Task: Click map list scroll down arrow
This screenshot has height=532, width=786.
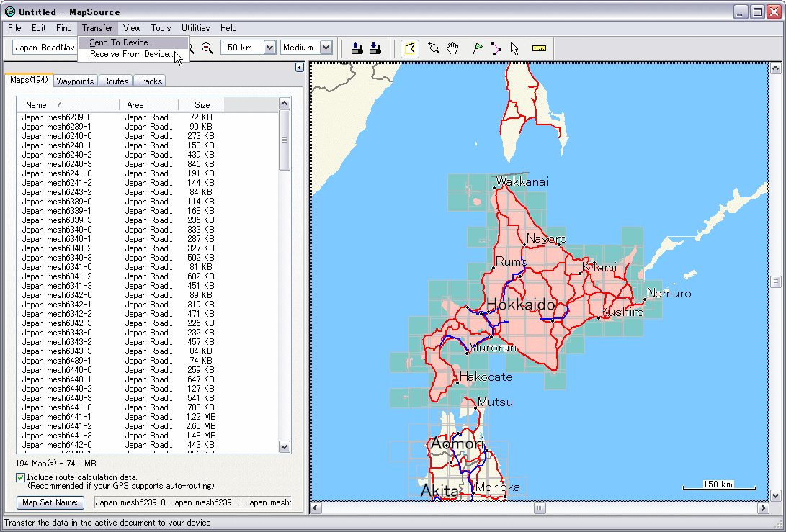Action: 285,447
